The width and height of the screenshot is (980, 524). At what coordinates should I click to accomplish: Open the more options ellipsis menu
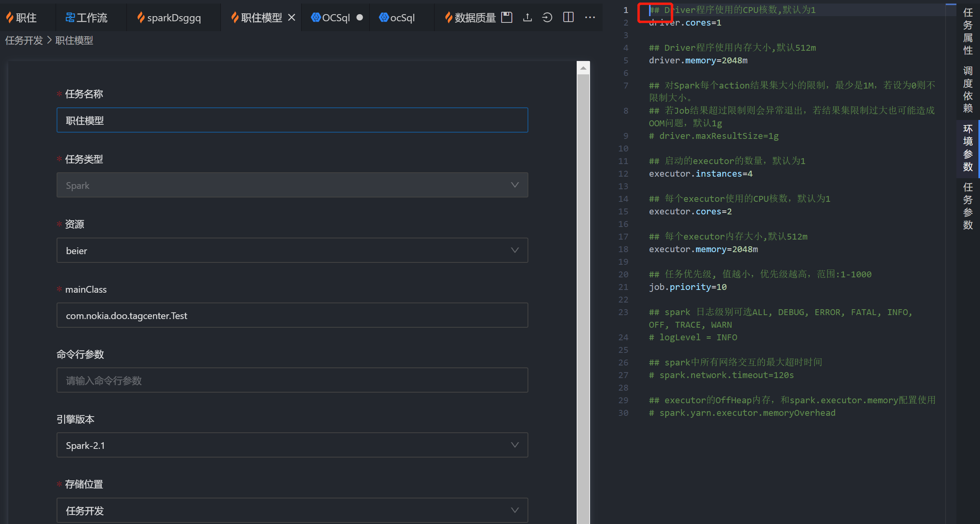click(590, 17)
